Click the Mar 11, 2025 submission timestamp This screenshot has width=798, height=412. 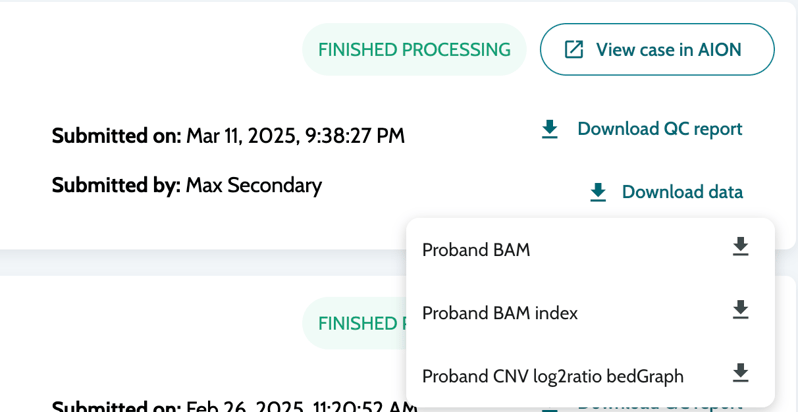(x=295, y=136)
